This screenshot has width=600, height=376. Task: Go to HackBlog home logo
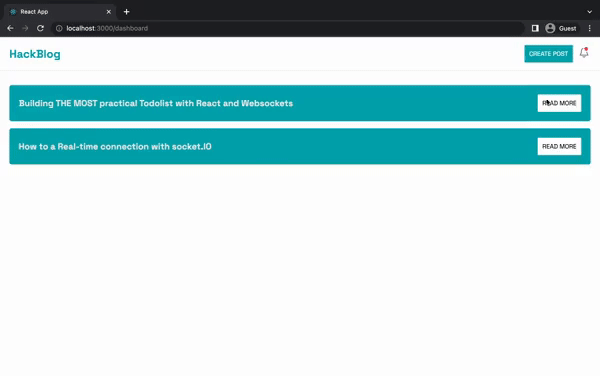35,54
